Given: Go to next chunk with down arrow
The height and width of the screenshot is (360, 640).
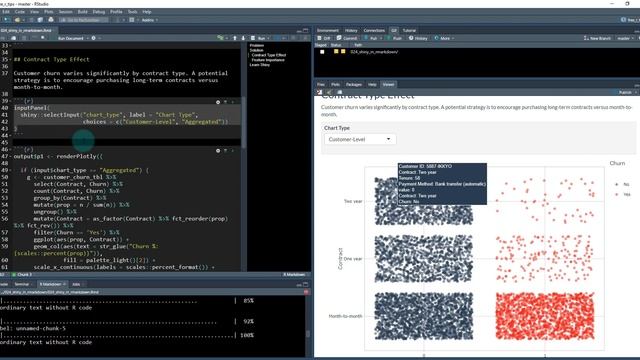Looking at the screenshot, I should (x=243, y=38).
